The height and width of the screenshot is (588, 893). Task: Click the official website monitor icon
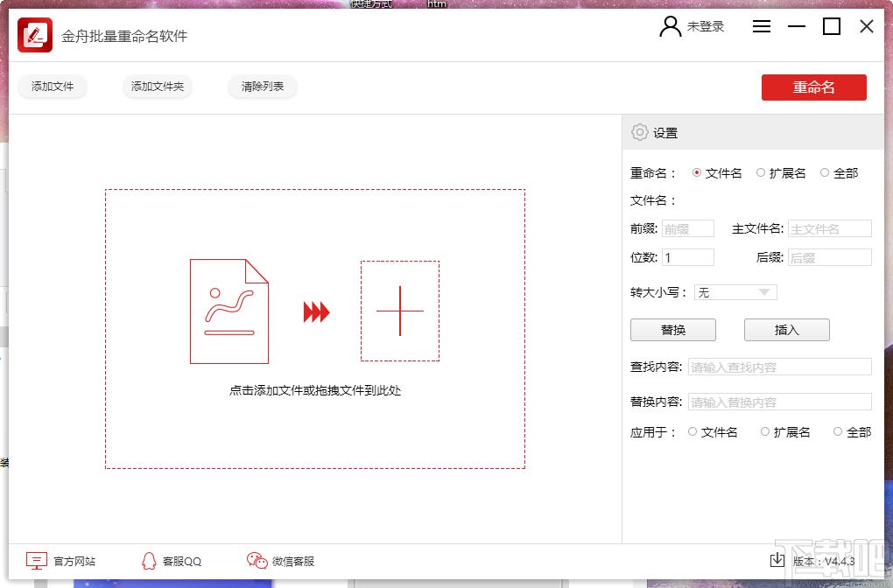(37, 561)
